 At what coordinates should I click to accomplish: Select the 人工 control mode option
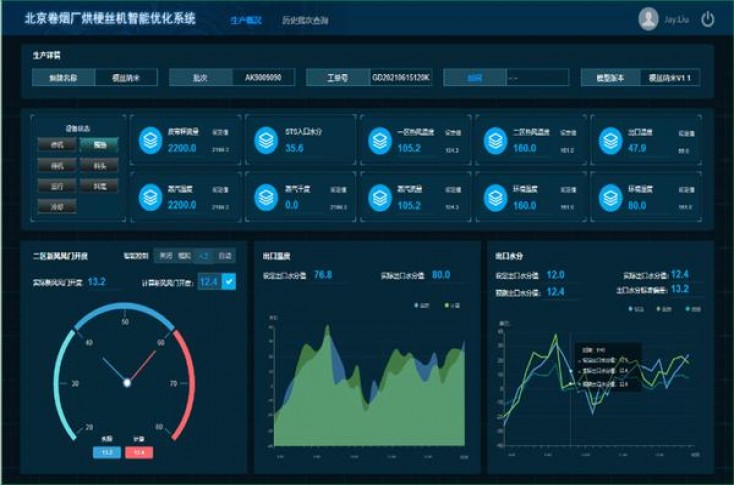(x=204, y=255)
